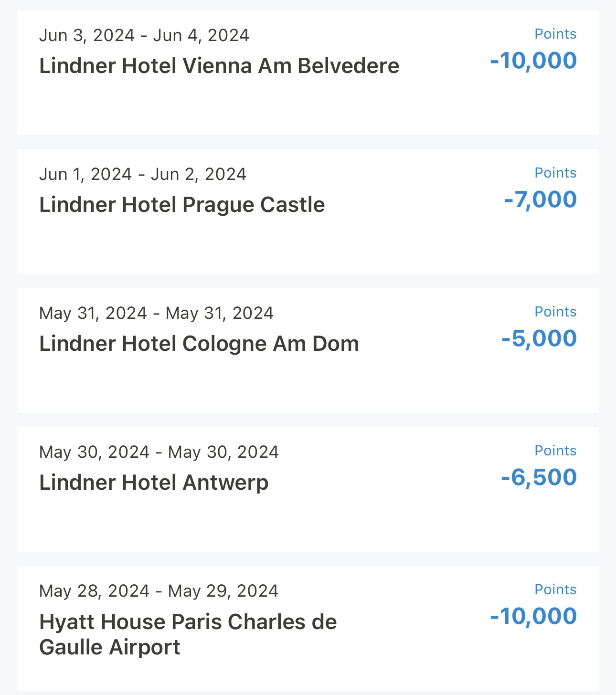Viewport: 616px width, 695px height.
Task: Click the Points label on the Paris card
Action: click(555, 590)
